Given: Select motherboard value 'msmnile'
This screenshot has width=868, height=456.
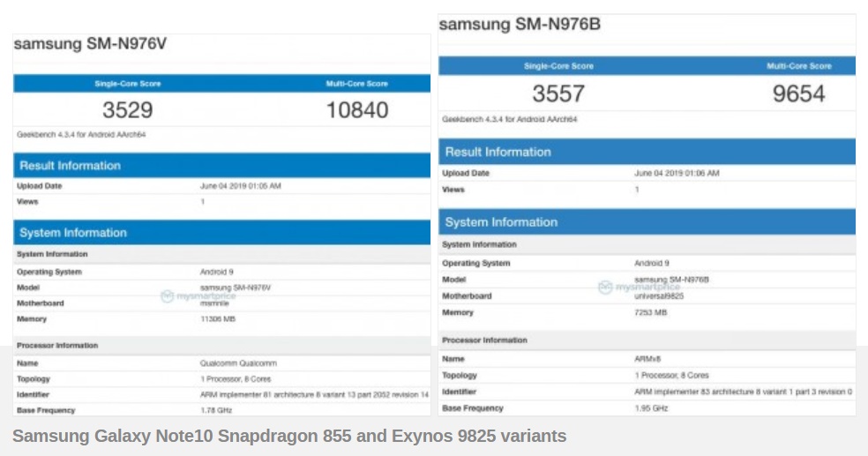Looking at the screenshot, I should 214,303.
